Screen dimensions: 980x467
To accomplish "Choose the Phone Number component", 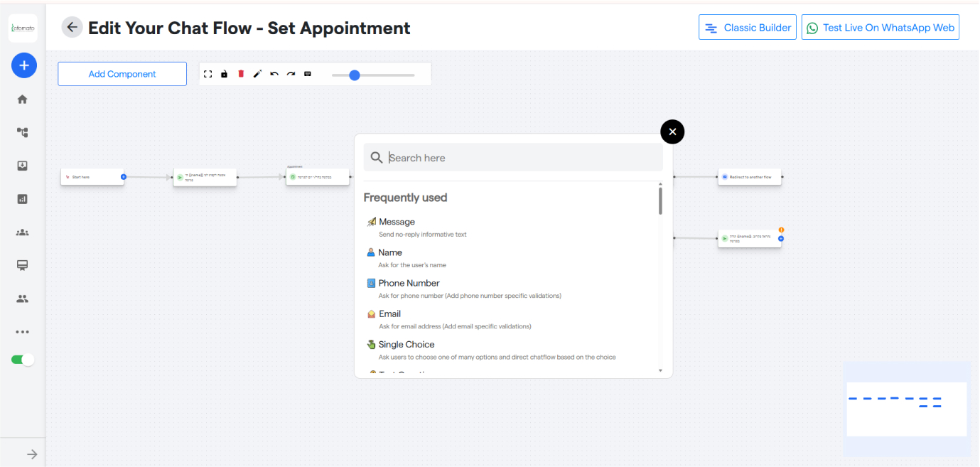I will click(x=409, y=284).
